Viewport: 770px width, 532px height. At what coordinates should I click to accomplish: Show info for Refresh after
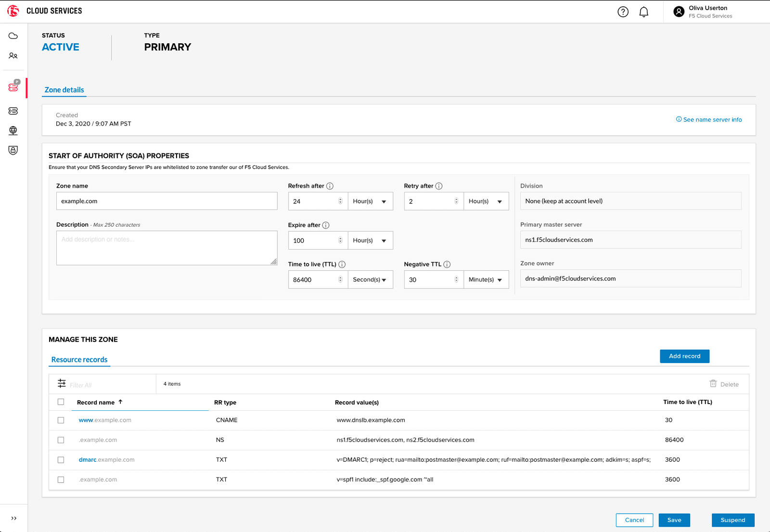tap(330, 186)
